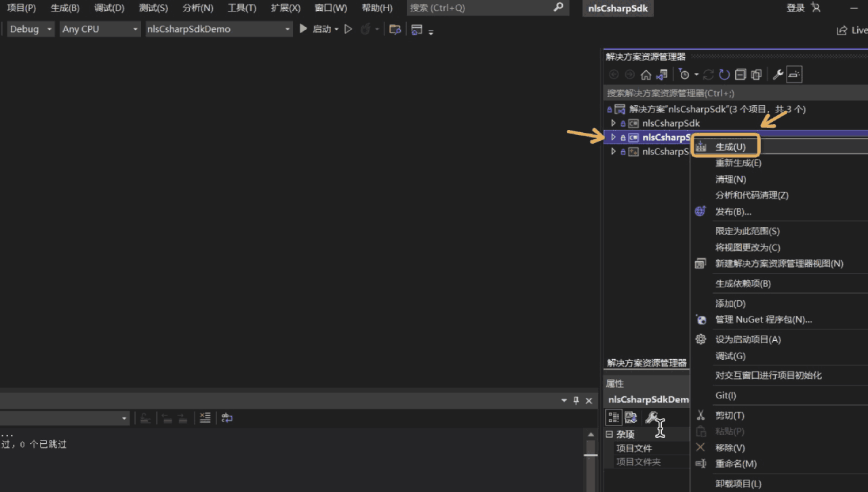Open 帮助(H) menu
868x492 pixels.
click(x=377, y=7)
